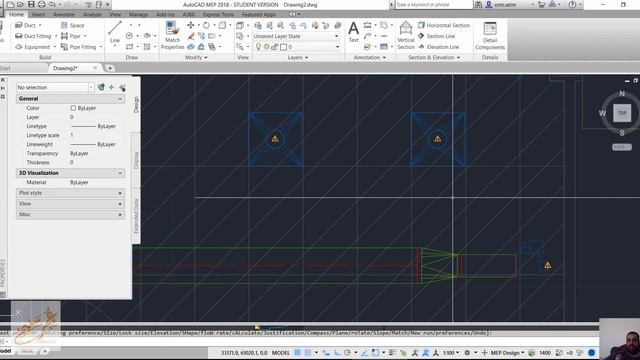Open the Unsaved Layer State dropdown
Viewport: 640px width, 360px height.
pos(296,36)
